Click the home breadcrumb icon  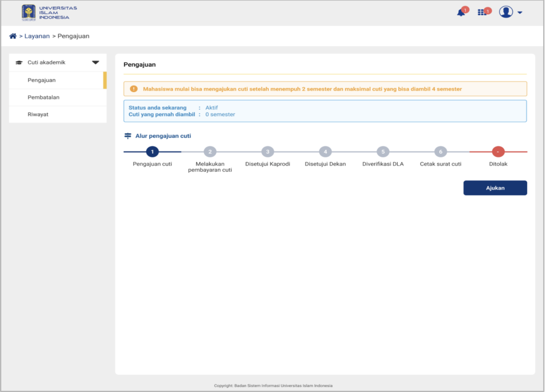click(x=13, y=36)
